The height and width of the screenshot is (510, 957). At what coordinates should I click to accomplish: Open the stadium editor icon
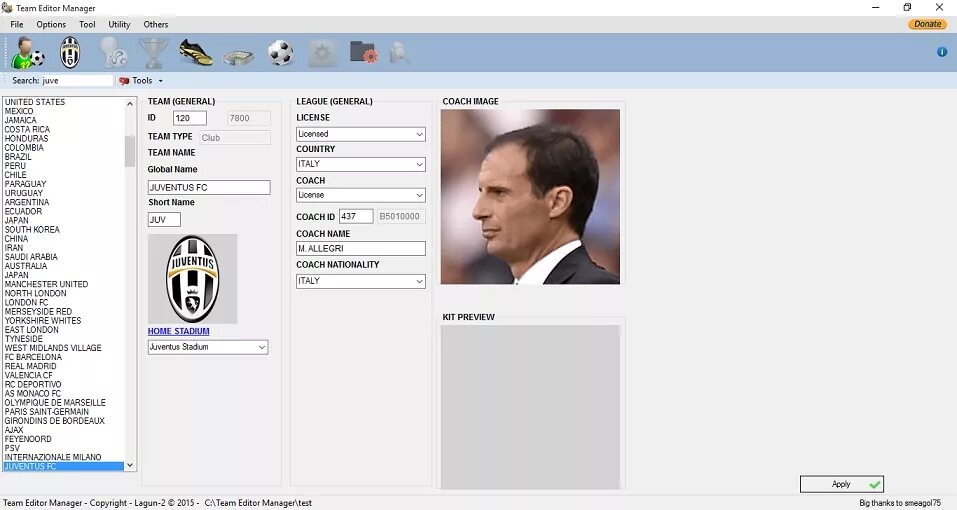pyautogui.click(x=238, y=57)
